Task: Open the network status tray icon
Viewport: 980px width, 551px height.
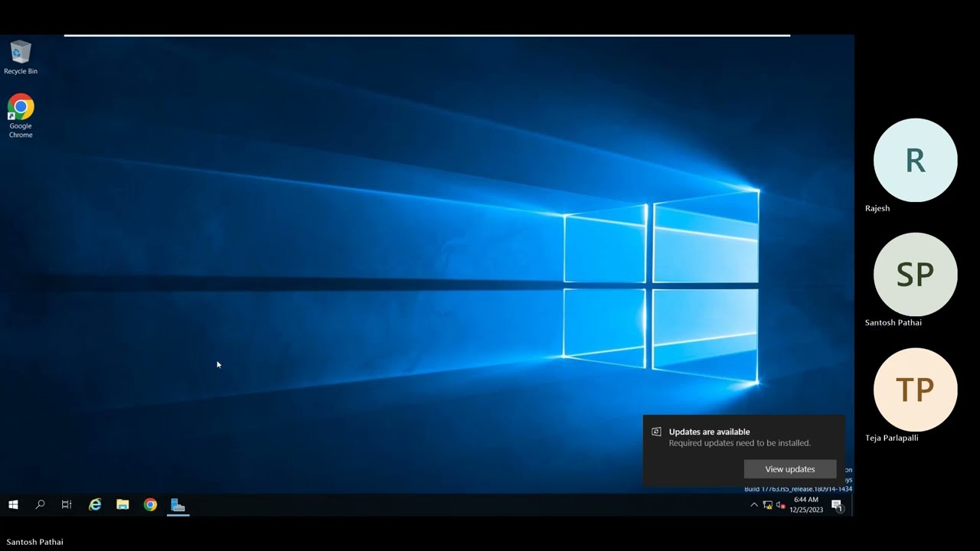Action: tap(767, 505)
